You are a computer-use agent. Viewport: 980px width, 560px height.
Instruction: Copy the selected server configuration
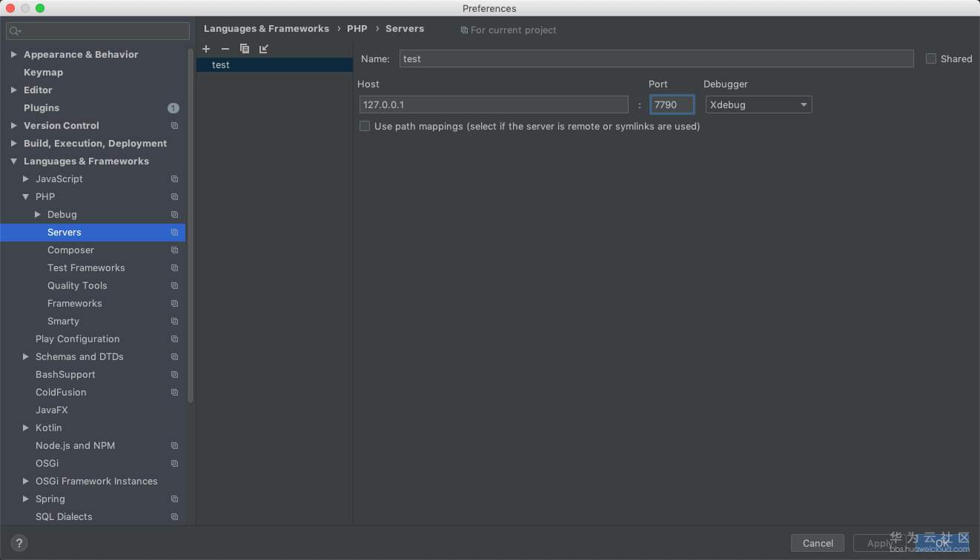click(x=245, y=49)
